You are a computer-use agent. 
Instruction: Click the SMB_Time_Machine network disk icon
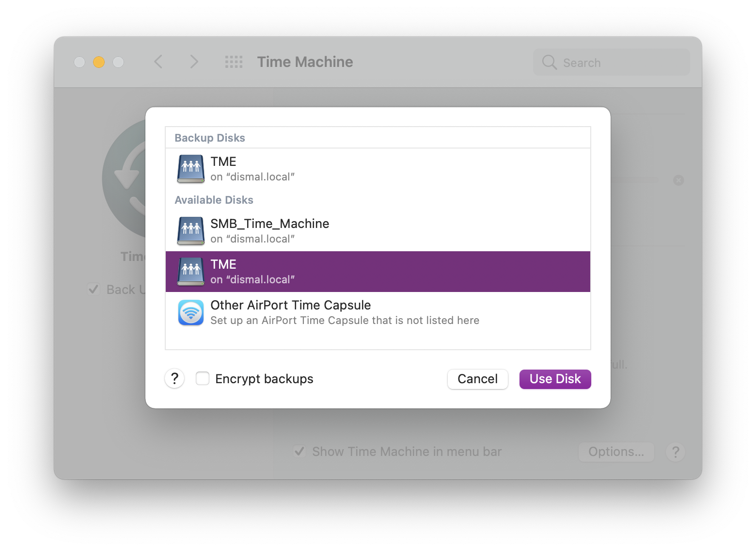[191, 231]
